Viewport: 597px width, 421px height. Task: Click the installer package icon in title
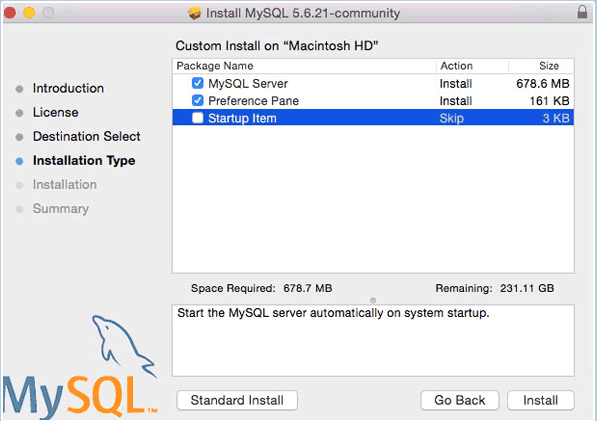point(195,13)
